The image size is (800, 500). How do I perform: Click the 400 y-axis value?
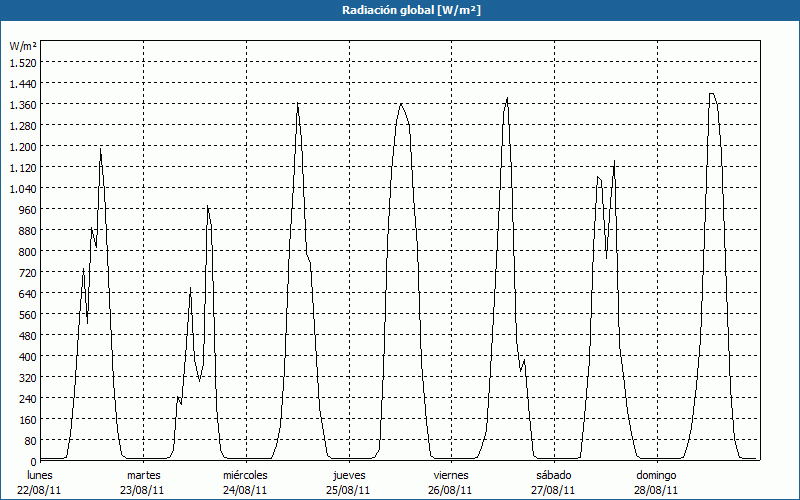click(28, 356)
